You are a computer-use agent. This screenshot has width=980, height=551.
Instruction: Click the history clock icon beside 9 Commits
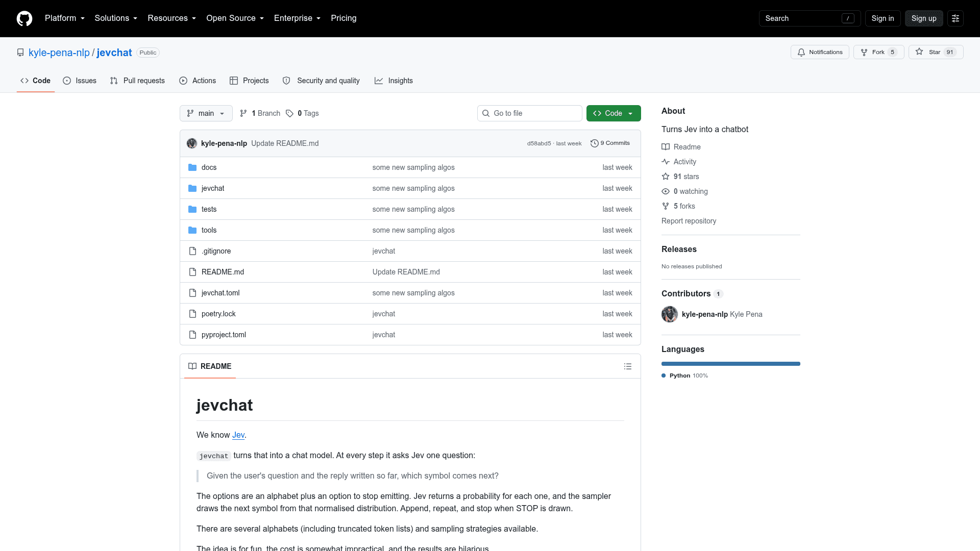point(595,143)
